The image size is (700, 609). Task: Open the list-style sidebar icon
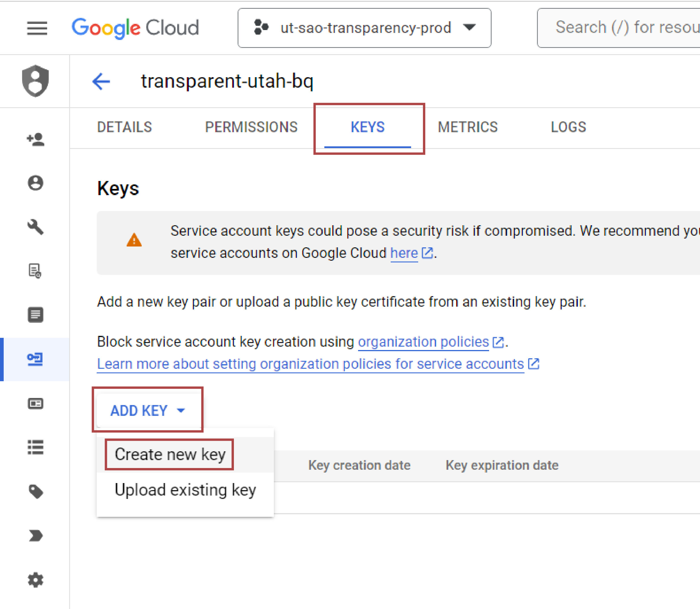(36, 447)
